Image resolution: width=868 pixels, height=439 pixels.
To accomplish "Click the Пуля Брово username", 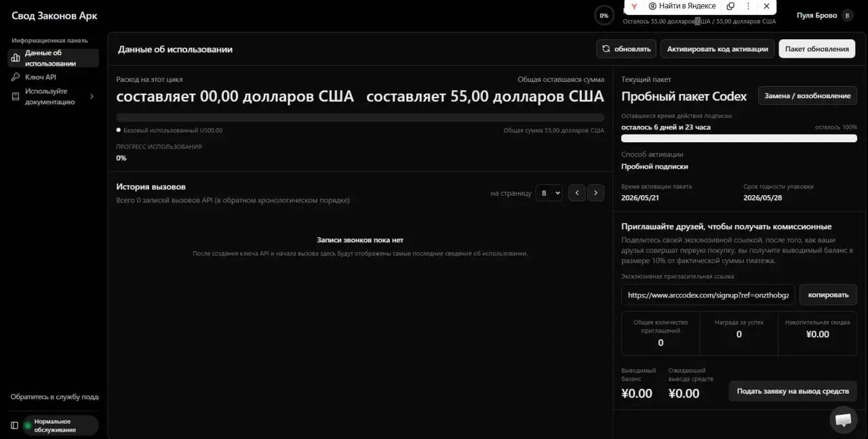I will (x=816, y=16).
